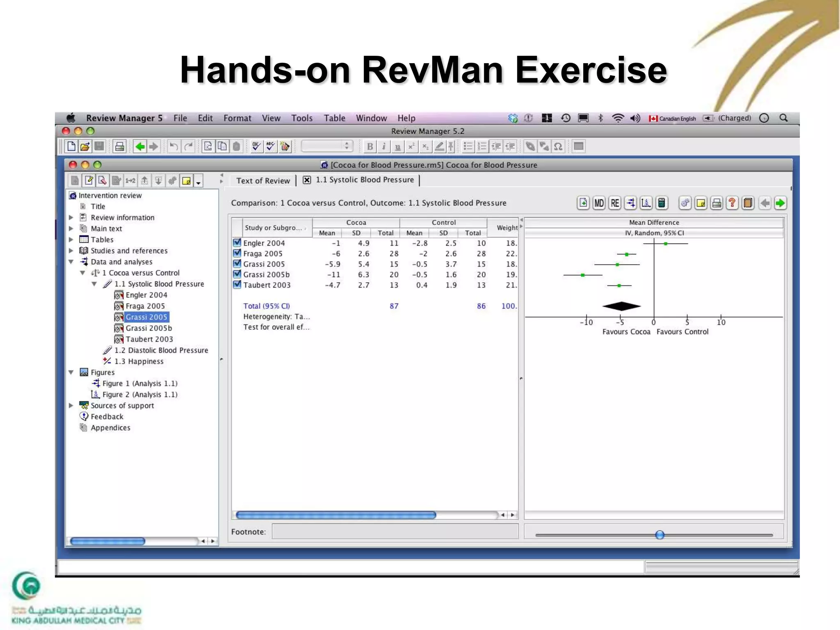Click the yellow notes icon in outcome toolbar
Viewport: 840px width, 630px height.
tap(701, 203)
